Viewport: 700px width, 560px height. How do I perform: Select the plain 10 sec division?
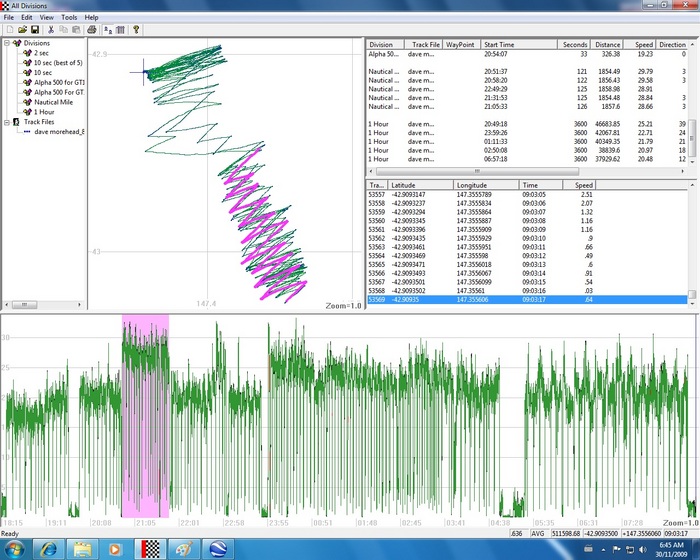(43, 72)
